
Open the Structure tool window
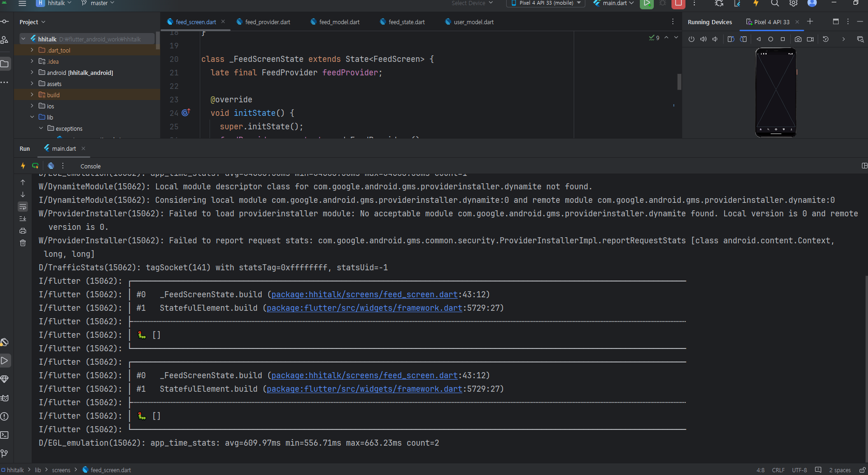[5, 40]
